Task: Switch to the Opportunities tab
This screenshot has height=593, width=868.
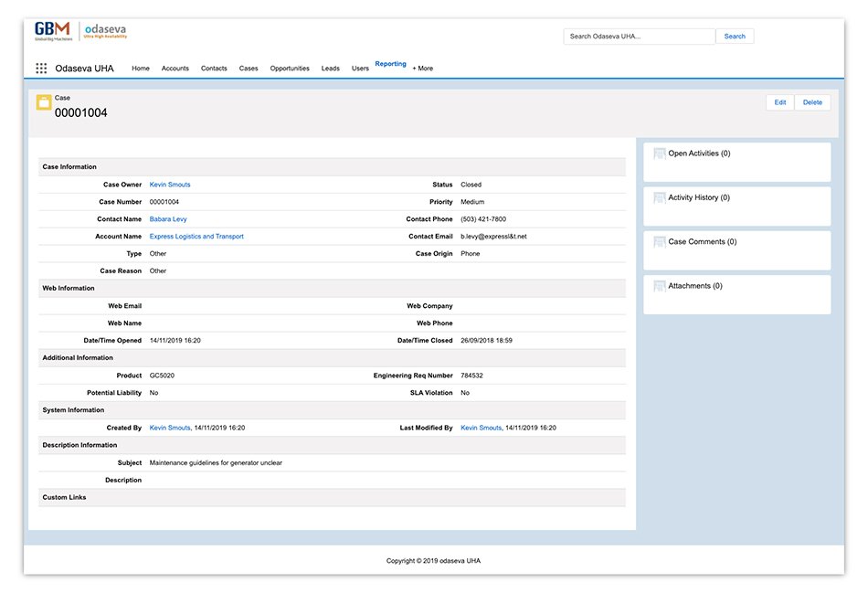Action: pos(289,68)
